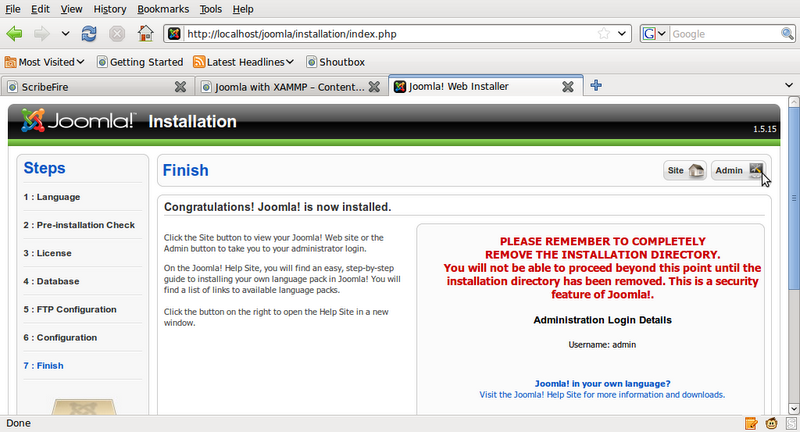Click 'Administration Login Details' heading
The image size is (800, 432).
coord(602,320)
